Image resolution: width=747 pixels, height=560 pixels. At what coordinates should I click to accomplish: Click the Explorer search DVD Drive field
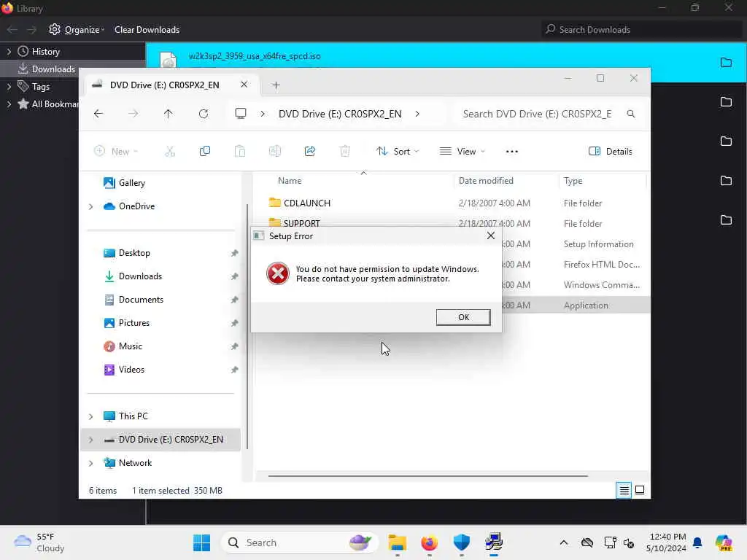click(548, 114)
